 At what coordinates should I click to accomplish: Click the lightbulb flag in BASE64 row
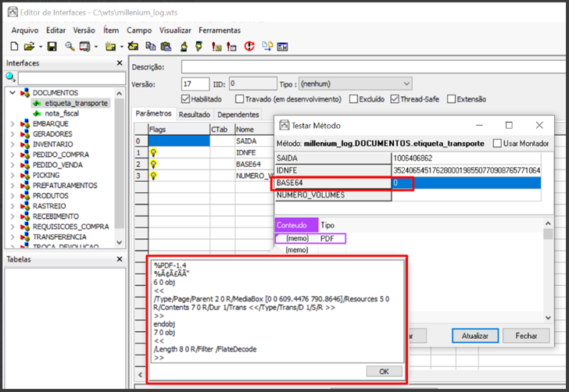(x=153, y=164)
